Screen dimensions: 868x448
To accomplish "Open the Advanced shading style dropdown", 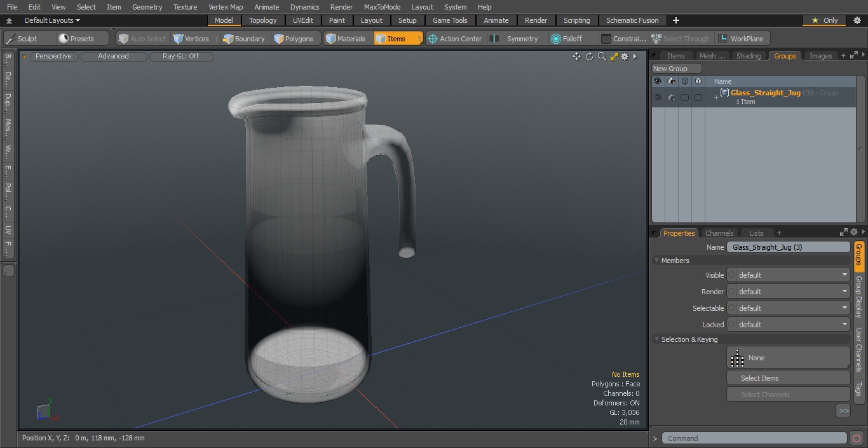I will [x=113, y=57].
